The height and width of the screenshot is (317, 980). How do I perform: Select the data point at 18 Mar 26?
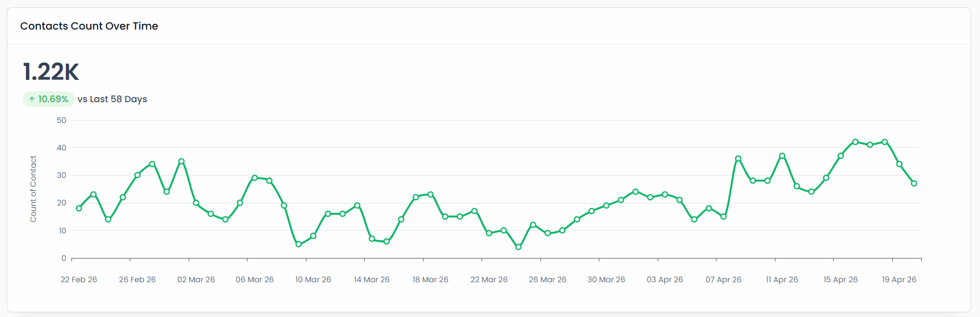[x=430, y=195]
